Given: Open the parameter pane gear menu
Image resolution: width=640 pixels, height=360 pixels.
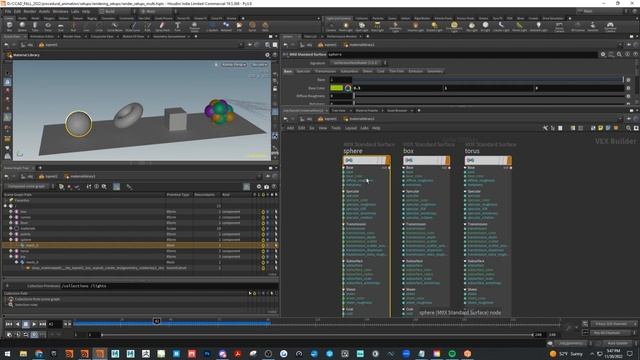Looking at the screenshot, I should (x=603, y=54).
